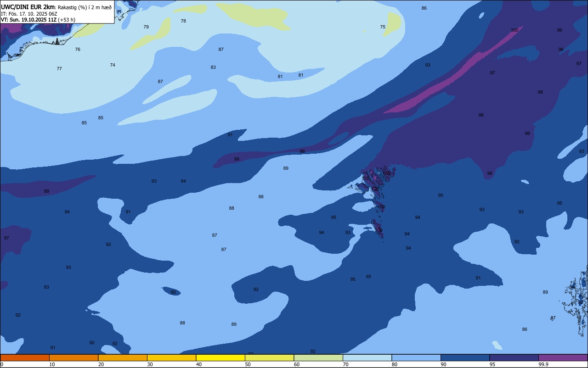Click the '0' legend tick label
Image resolution: width=588 pixels, height=368 pixels.
coord(2,364)
